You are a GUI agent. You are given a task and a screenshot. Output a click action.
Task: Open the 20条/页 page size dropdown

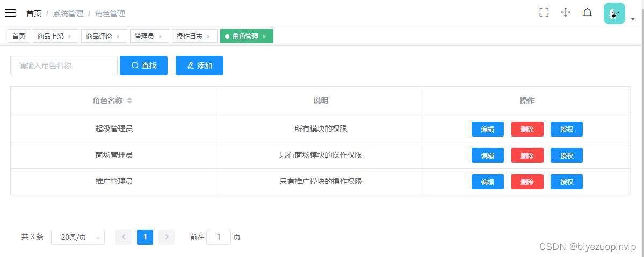coord(78,237)
